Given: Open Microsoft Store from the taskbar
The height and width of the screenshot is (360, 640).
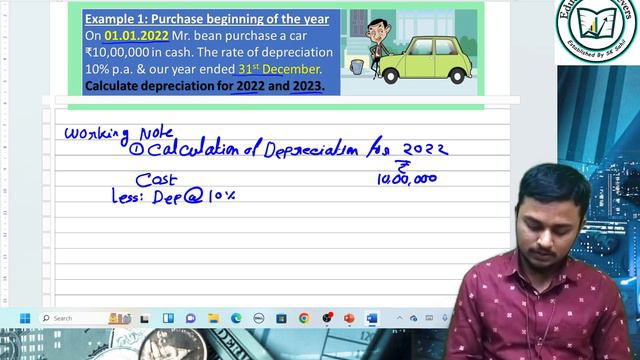Looking at the screenshot, I should (281, 318).
